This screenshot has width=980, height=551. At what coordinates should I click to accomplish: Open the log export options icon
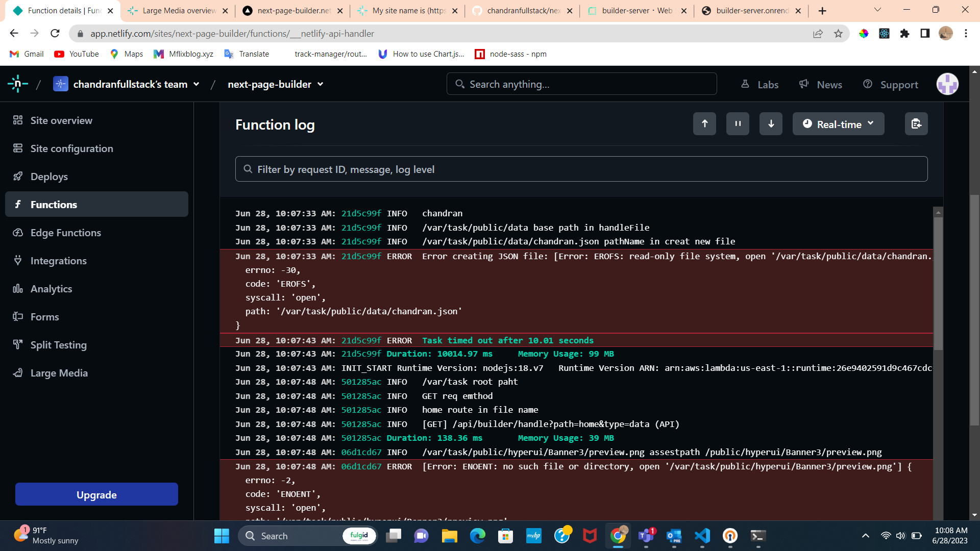pyautogui.click(x=916, y=123)
